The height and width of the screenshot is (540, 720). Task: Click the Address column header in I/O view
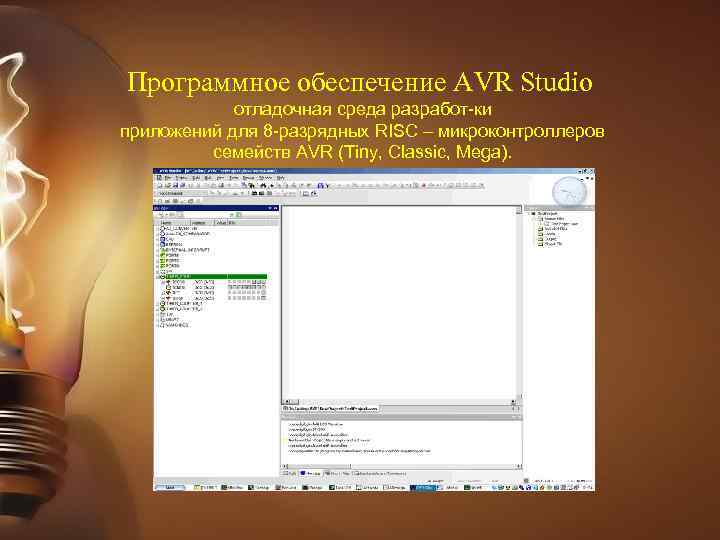pyautogui.click(x=201, y=223)
